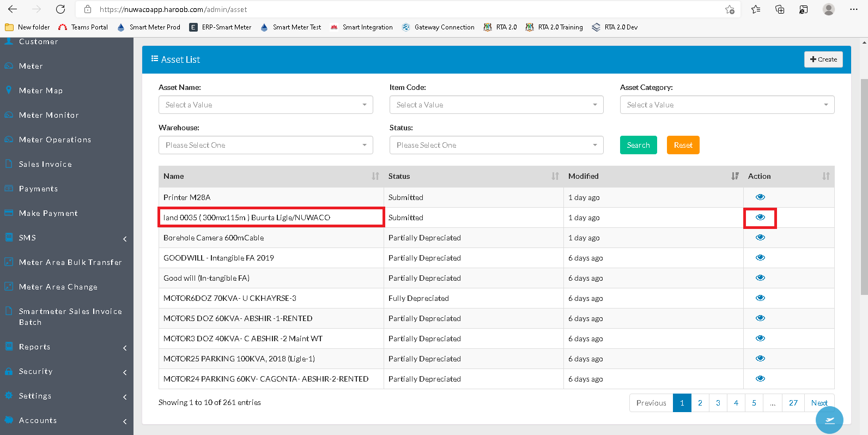Screen dimensions: 868x435
Task: Click the Previous pagination button
Action: click(651, 403)
